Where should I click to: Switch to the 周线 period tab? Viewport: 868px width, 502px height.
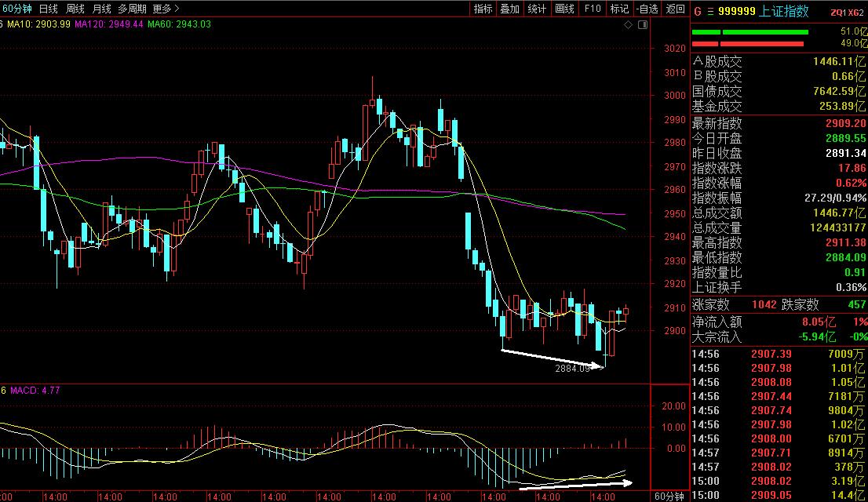(75, 9)
